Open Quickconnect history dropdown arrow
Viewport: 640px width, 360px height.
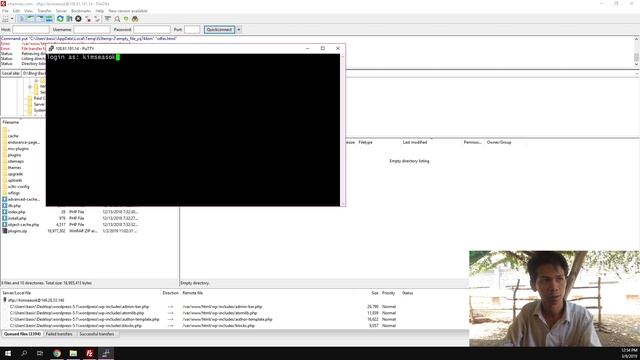pos(239,29)
